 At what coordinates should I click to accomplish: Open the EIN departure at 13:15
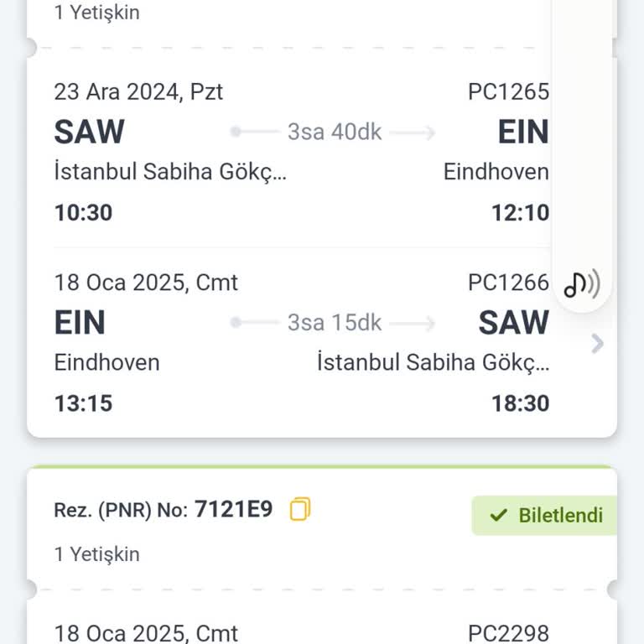click(80, 323)
